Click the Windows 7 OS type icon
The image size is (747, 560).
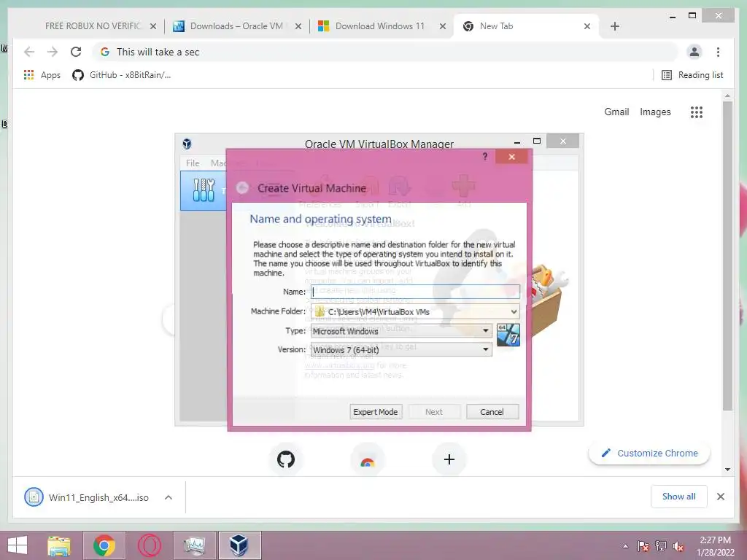(x=508, y=334)
